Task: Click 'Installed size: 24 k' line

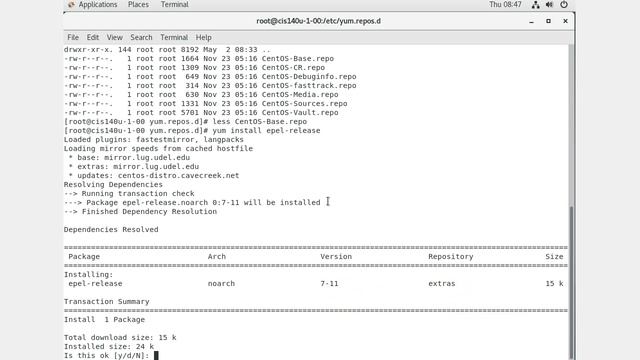Action: (x=109, y=346)
